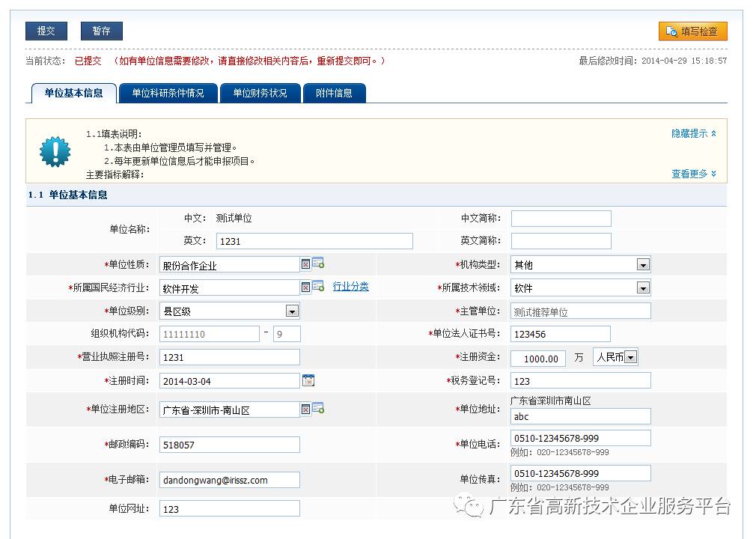Screen dimensions: 756x539
Task: Switch to the 单位科研条件情况 tab
Action: point(168,94)
